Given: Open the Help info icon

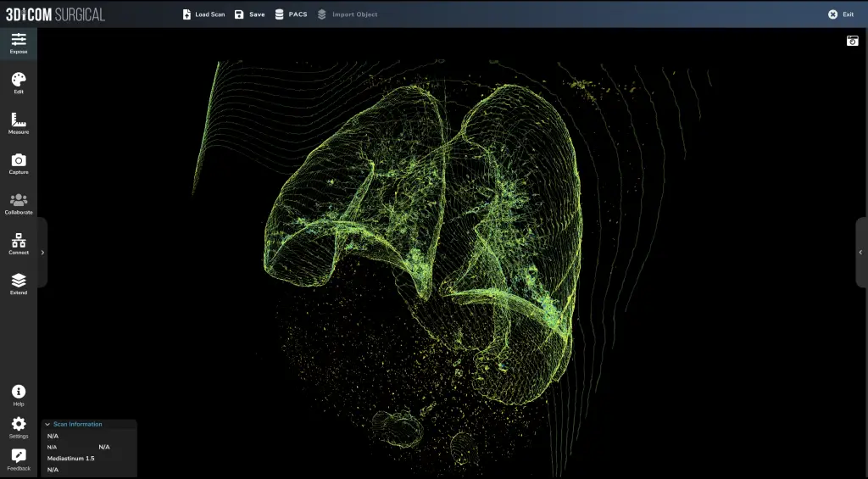Looking at the screenshot, I should pos(19,395).
